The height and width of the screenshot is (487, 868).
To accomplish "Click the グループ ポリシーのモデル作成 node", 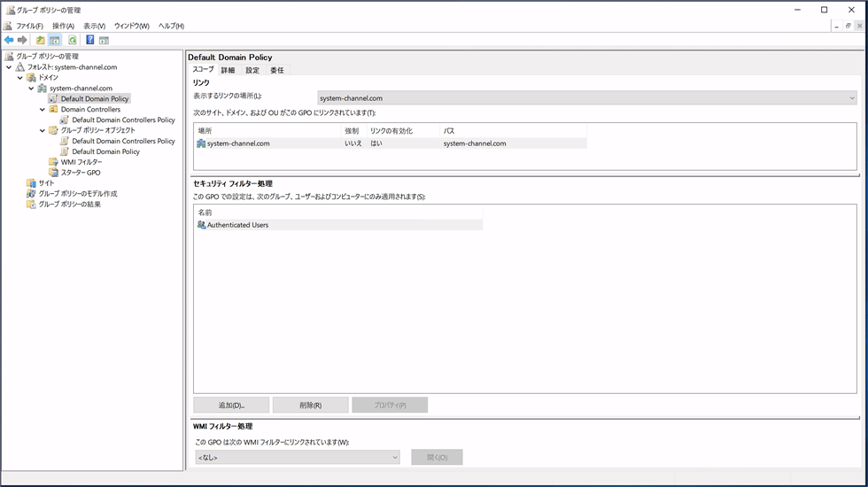I will pos(77,194).
